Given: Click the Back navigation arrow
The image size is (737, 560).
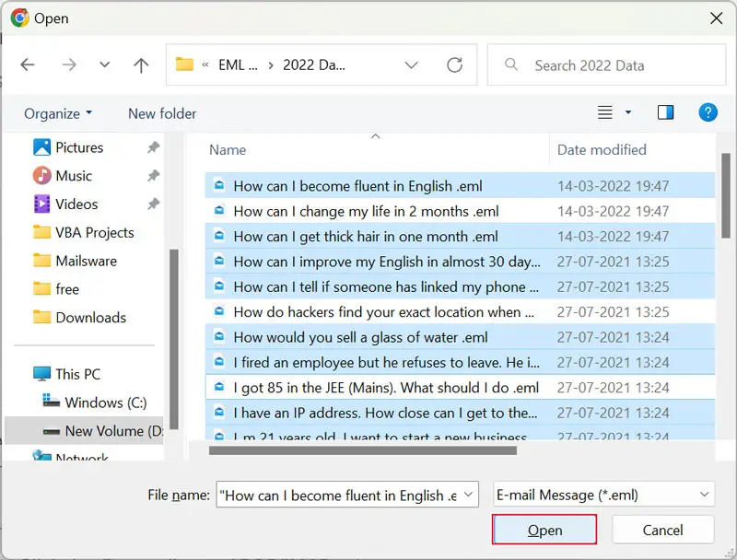Looking at the screenshot, I should coord(28,65).
